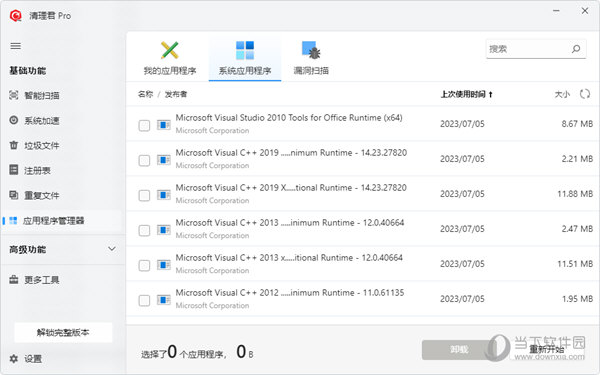Check the Visual Studio 2010 Tools for Office Runtime box
Viewport: 600px width, 375px height.
(144, 125)
